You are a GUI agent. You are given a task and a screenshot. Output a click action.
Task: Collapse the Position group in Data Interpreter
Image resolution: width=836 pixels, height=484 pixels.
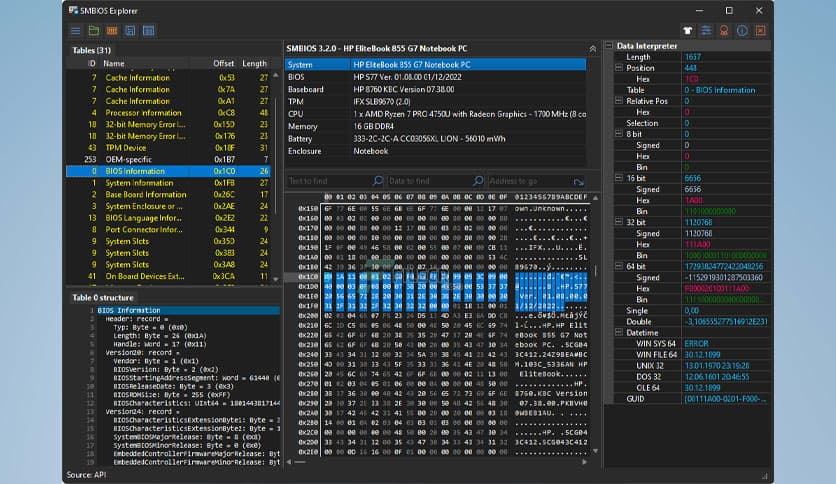(619, 68)
